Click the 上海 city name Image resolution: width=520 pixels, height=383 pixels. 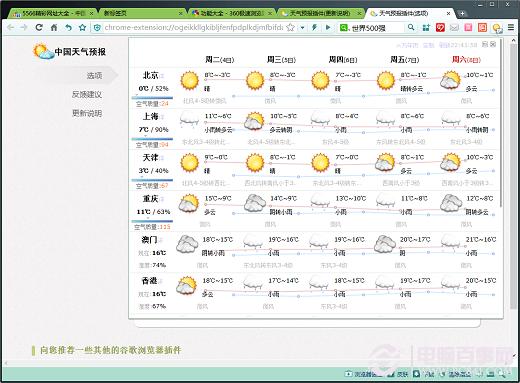tap(150, 116)
